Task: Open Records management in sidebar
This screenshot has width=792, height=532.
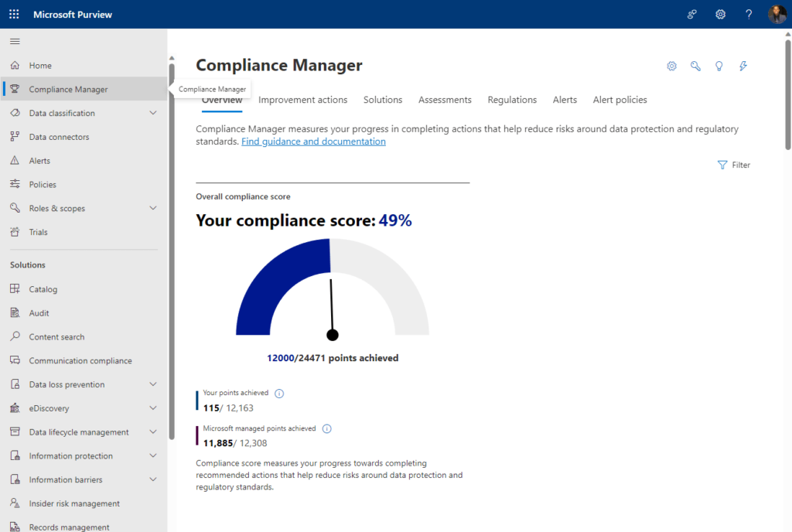Action: click(69, 527)
